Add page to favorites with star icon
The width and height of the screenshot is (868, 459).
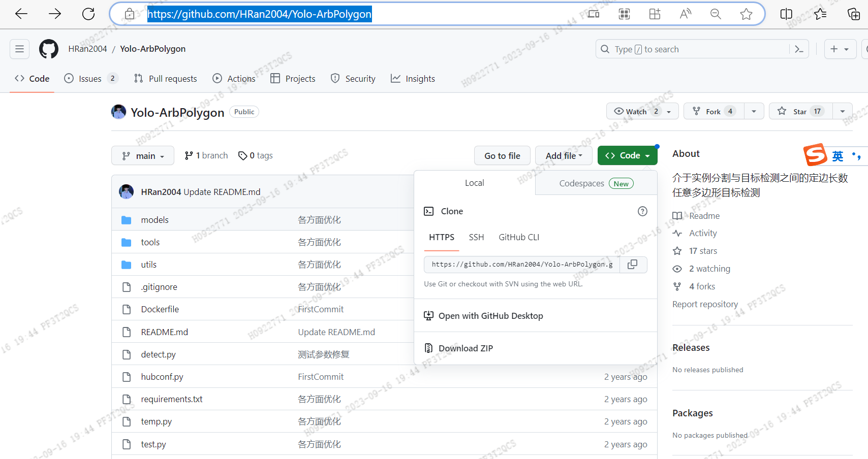pos(746,14)
